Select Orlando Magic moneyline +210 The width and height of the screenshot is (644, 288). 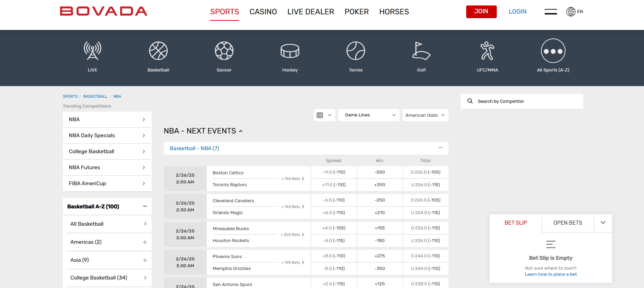click(x=380, y=213)
